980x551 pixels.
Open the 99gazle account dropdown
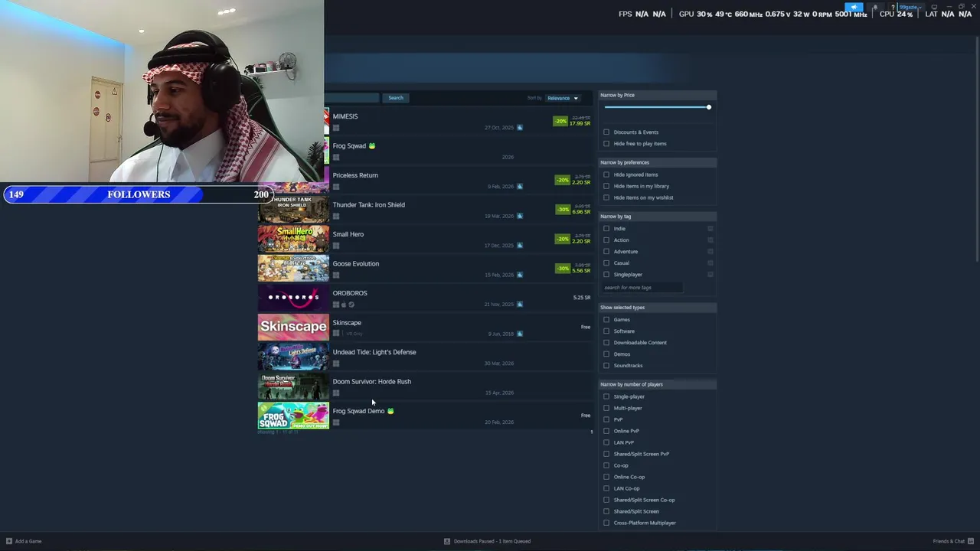click(x=909, y=8)
